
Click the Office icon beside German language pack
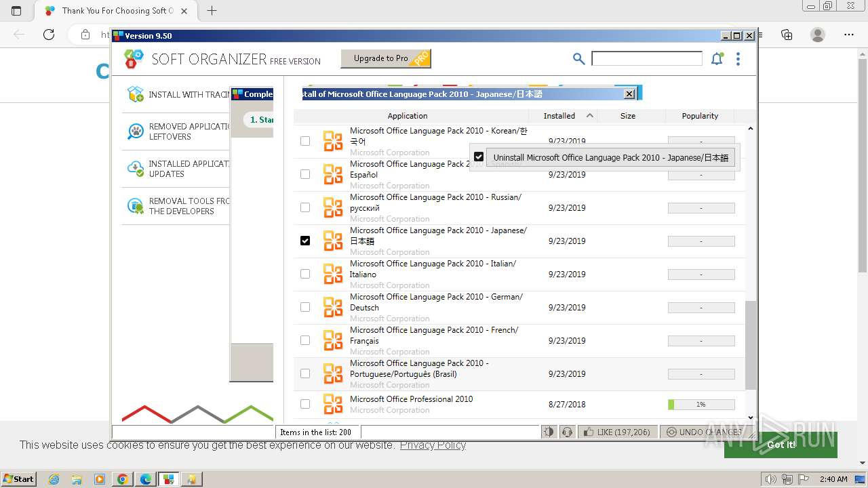[333, 307]
